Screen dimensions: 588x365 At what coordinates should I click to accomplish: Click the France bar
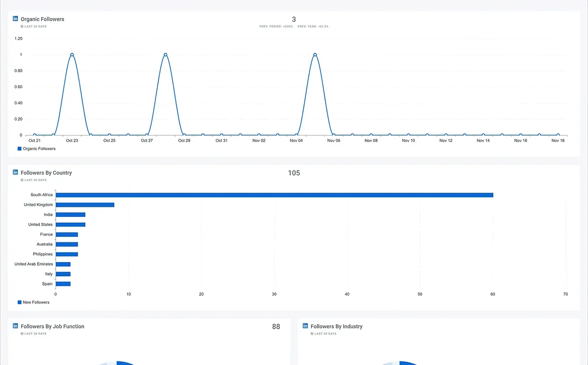point(67,234)
